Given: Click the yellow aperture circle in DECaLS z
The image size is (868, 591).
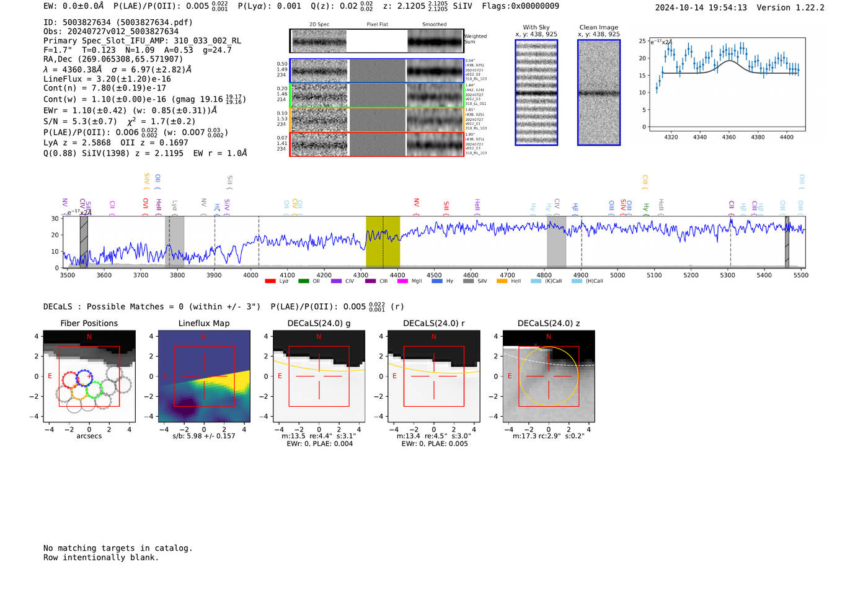Looking at the screenshot, I should (x=549, y=376).
